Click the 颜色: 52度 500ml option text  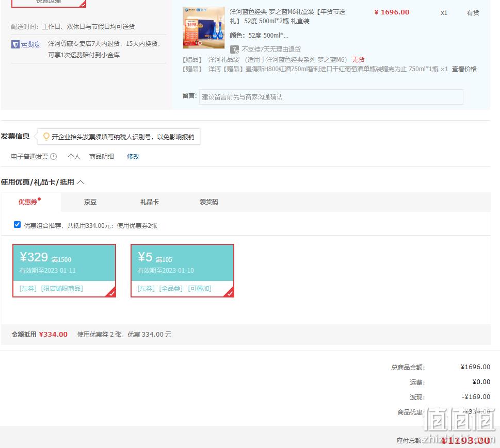[259, 36]
